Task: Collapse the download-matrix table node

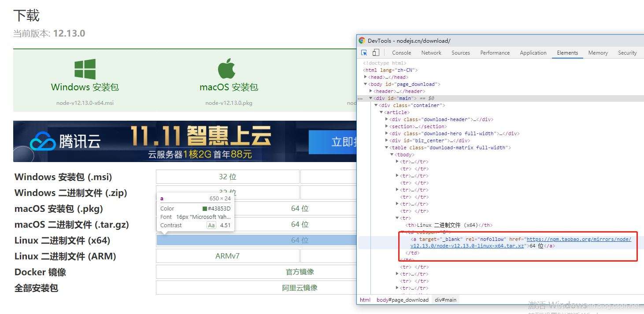Action: tap(387, 148)
